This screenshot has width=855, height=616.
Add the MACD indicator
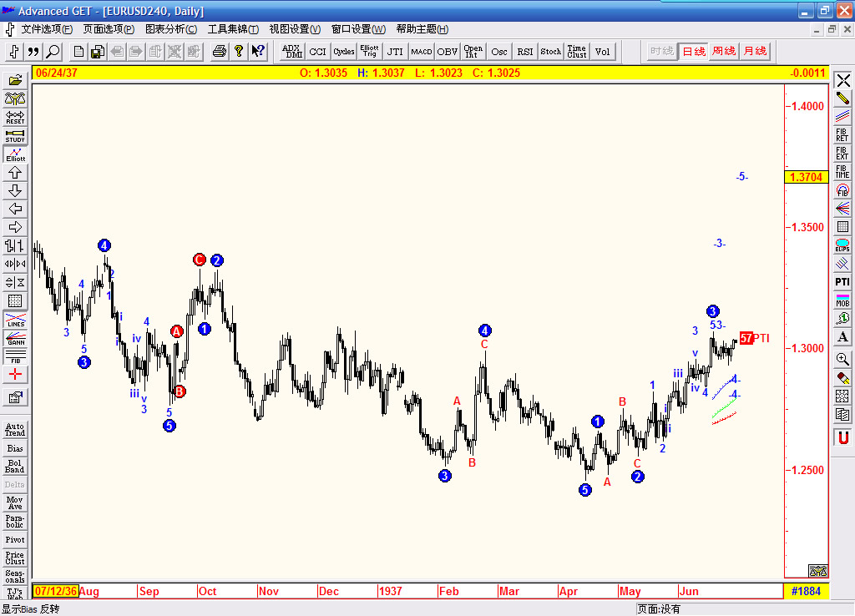pos(421,52)
